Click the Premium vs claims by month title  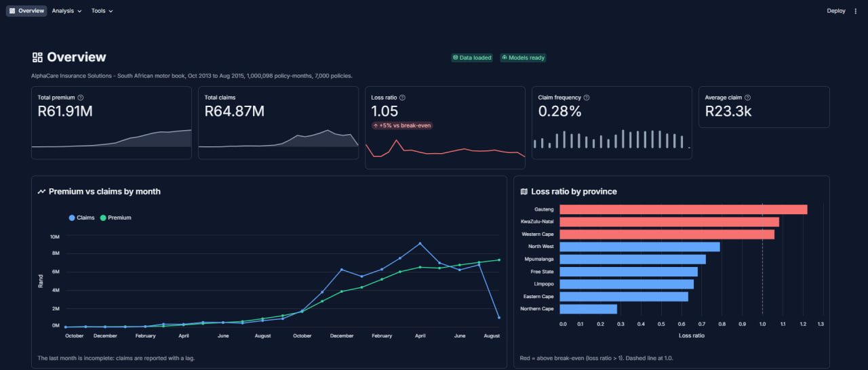point(104,192)
